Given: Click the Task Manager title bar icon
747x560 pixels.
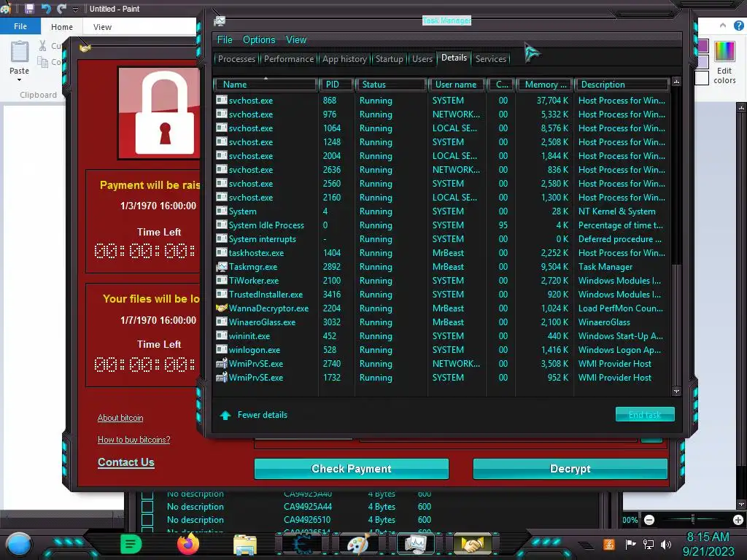Looking at the screenshot, I should click(220, 20).
